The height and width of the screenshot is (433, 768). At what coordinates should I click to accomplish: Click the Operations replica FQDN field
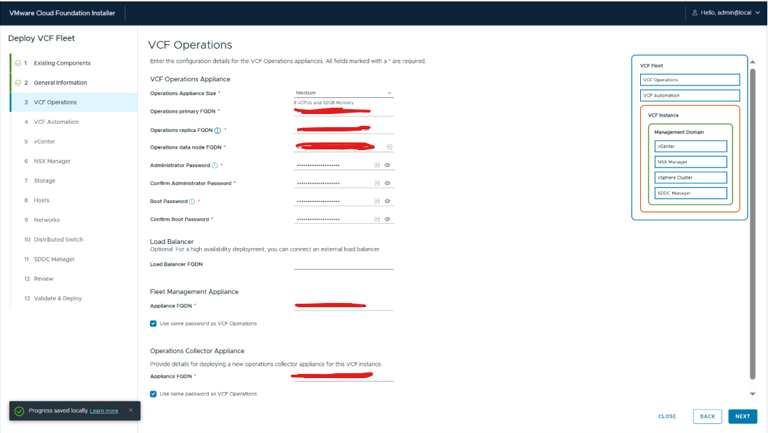tap(344, 129)
